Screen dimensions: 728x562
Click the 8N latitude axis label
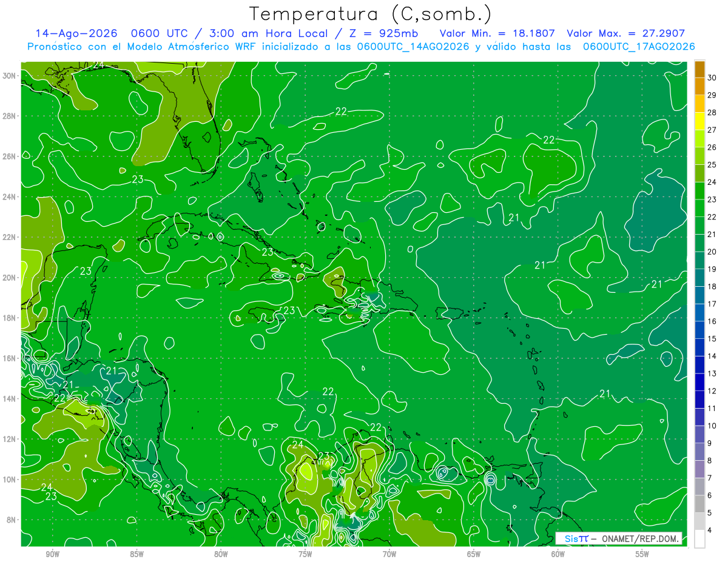pos(10,520)
